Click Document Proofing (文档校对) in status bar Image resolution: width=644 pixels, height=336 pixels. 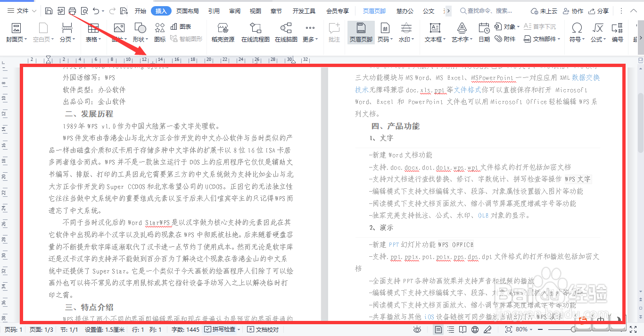[x=263, y=329]
